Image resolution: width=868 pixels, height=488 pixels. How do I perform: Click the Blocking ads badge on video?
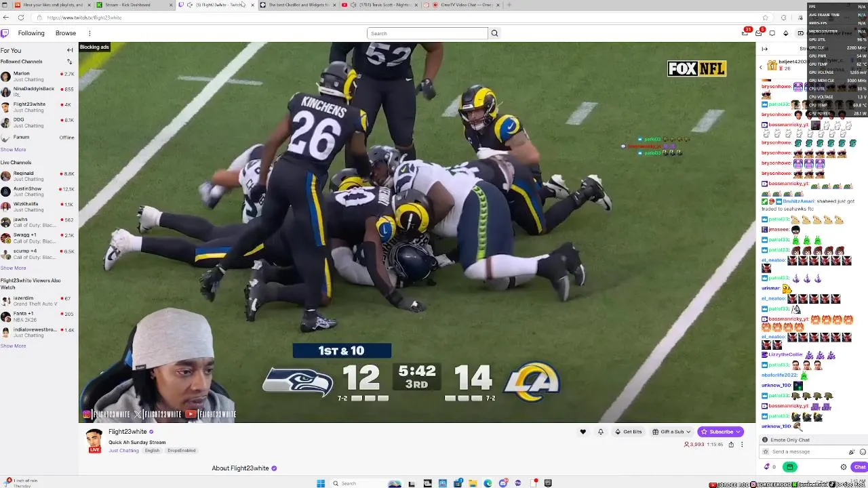point(94,47)
